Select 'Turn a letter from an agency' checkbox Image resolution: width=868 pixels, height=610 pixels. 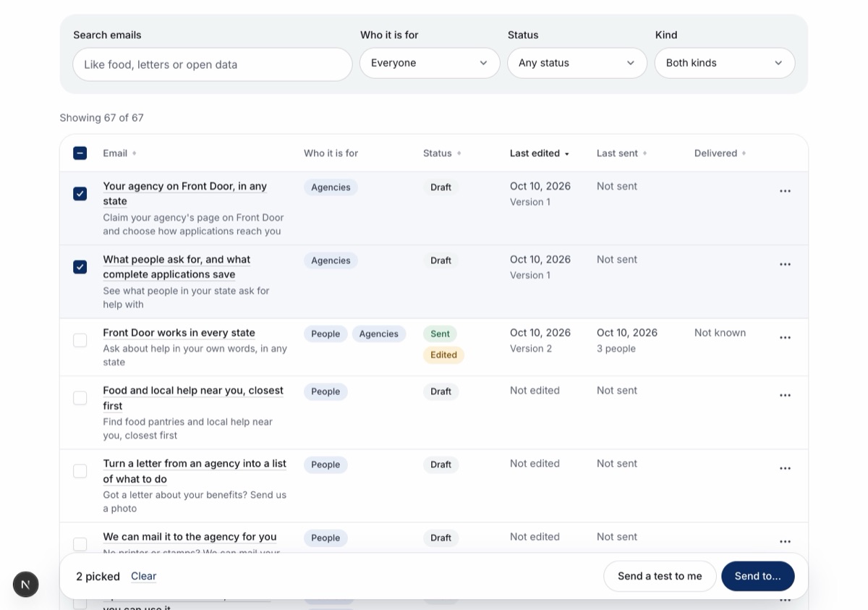pyautogui.click(x=80, y=471)
